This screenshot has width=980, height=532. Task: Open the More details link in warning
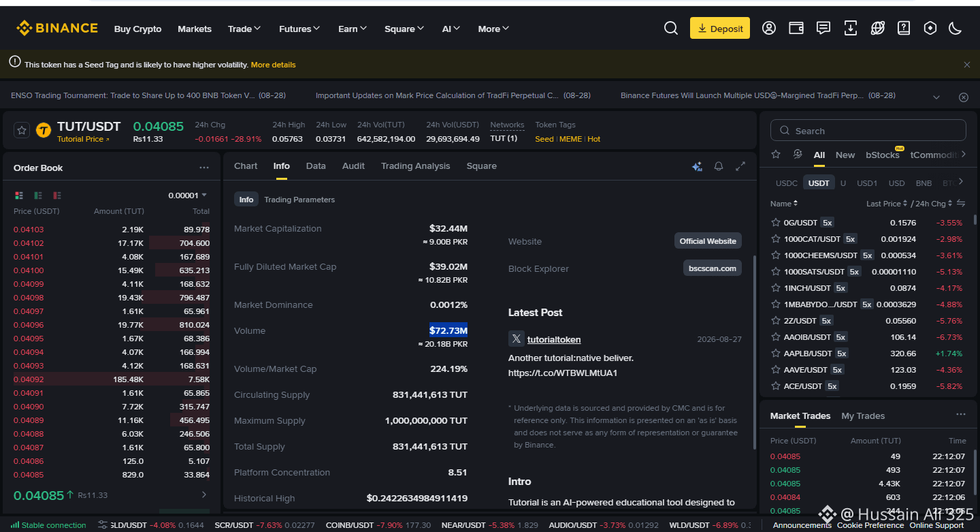coord(274,65)
